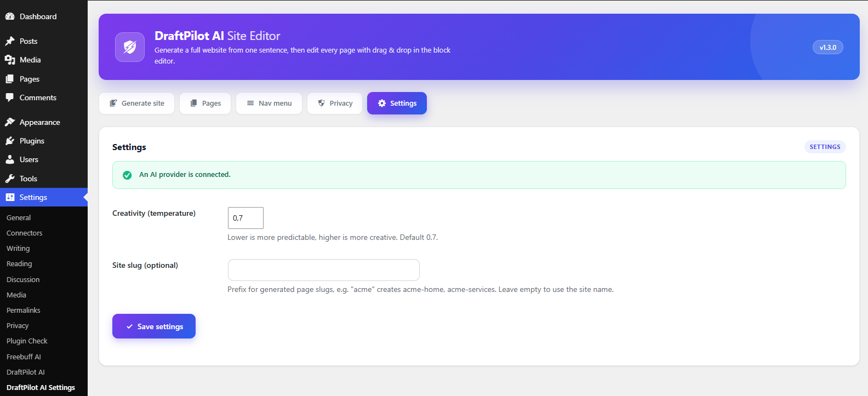The width and height of the screenshot is (868, 396).
Task: Open the Connectors submenu link
Action: (24, 233)
